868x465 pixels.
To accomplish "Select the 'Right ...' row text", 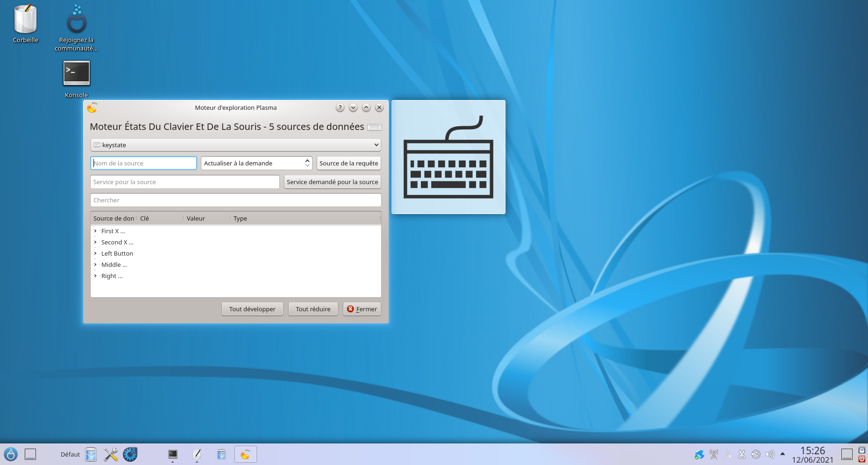I will point(112,276).
